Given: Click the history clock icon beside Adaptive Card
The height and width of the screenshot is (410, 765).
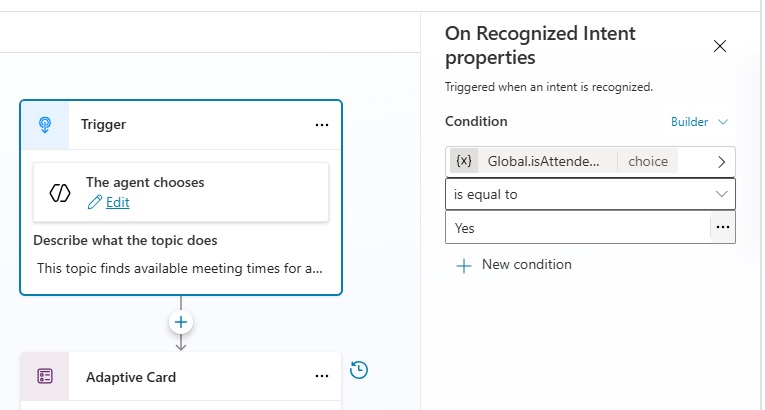Looking at the screenshot, I should [359, 369].
